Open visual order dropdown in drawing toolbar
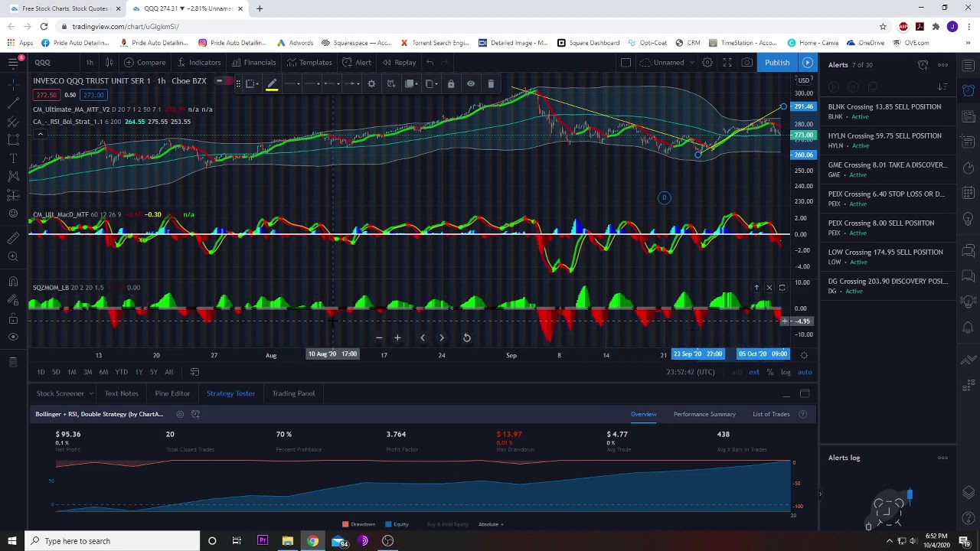Image resolution: width=980 pixels, height=551 pixels. click(x=410, y=83)
